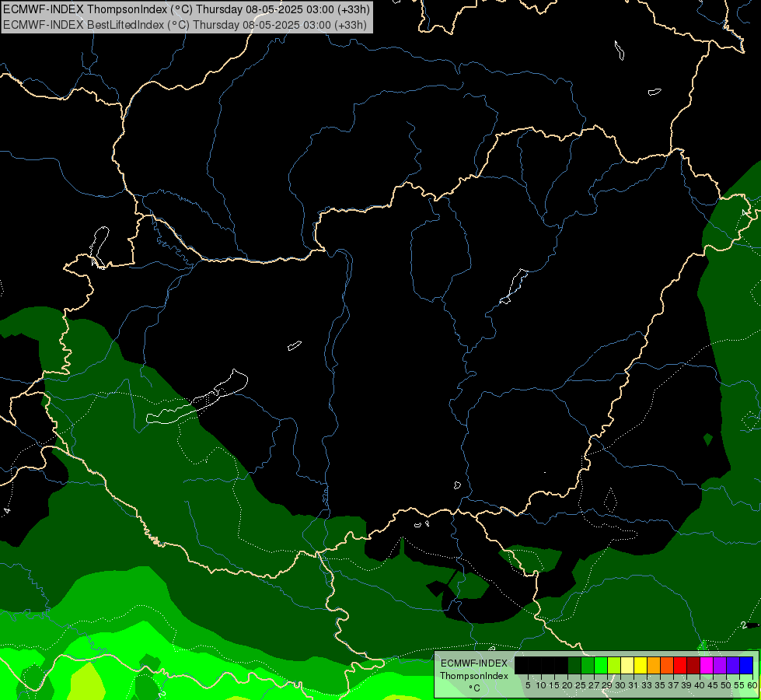Click legend tick value 15
Screen dimensions: 761x700
point(554,685)
